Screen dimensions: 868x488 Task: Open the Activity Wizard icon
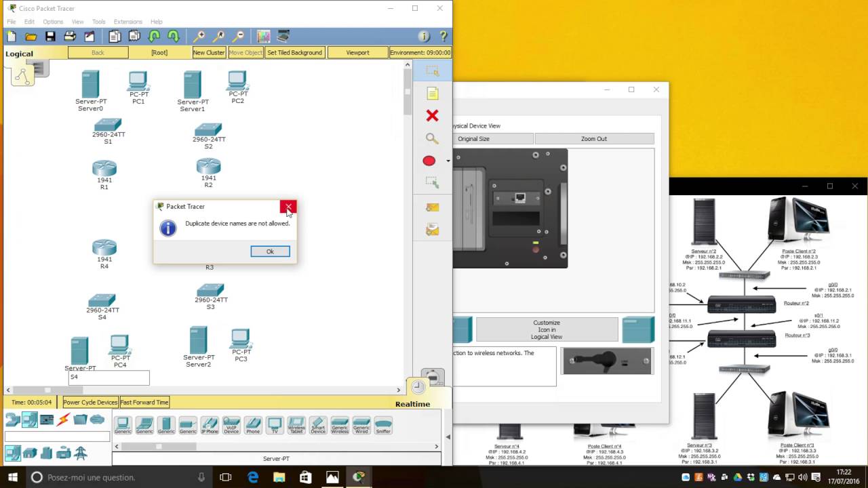[90, 37]
